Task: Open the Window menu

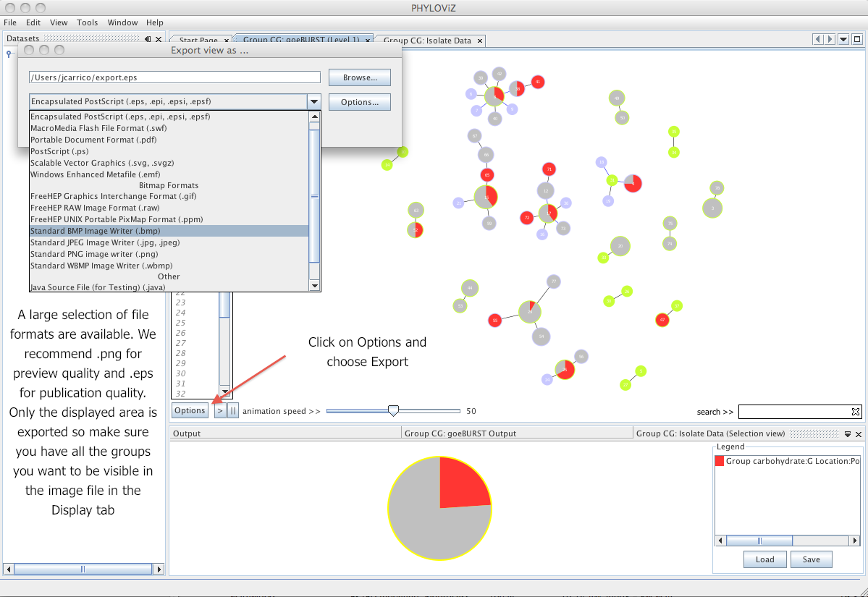Action: click(x=122, y=22)
